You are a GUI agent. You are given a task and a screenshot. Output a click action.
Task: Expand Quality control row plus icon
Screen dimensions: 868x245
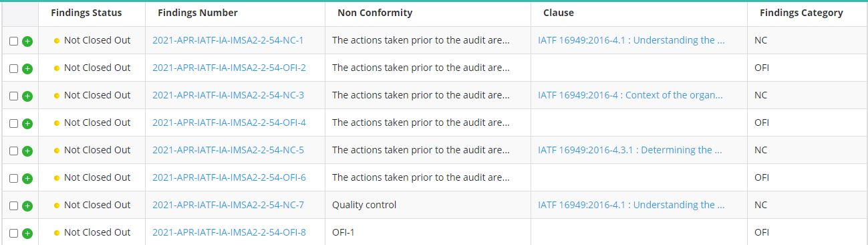(x=27, y=206)
